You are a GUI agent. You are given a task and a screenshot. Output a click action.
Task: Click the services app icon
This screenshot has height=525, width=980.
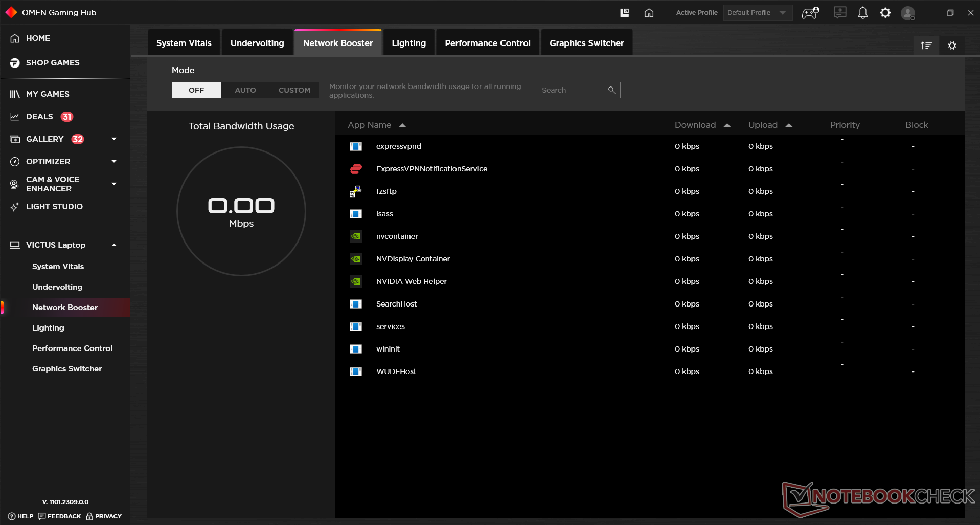(356, 326)
